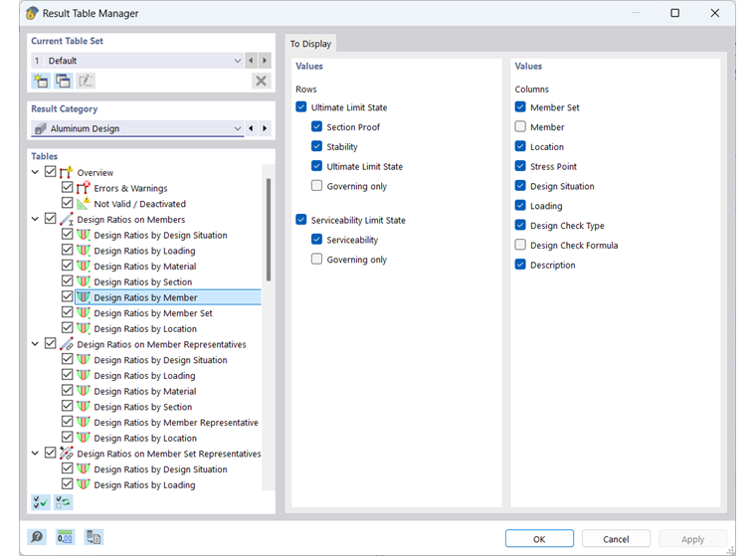
Task: Enable Governing only under Ultimate Limit State
Action: point(316,186)
